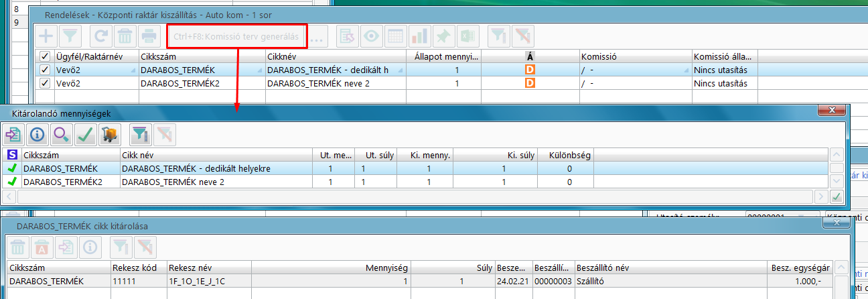Open dropdown arrow in 'DARABOS_TERMÉK - dedikált h' cell

pyautogui.click(x=400, y=70)
